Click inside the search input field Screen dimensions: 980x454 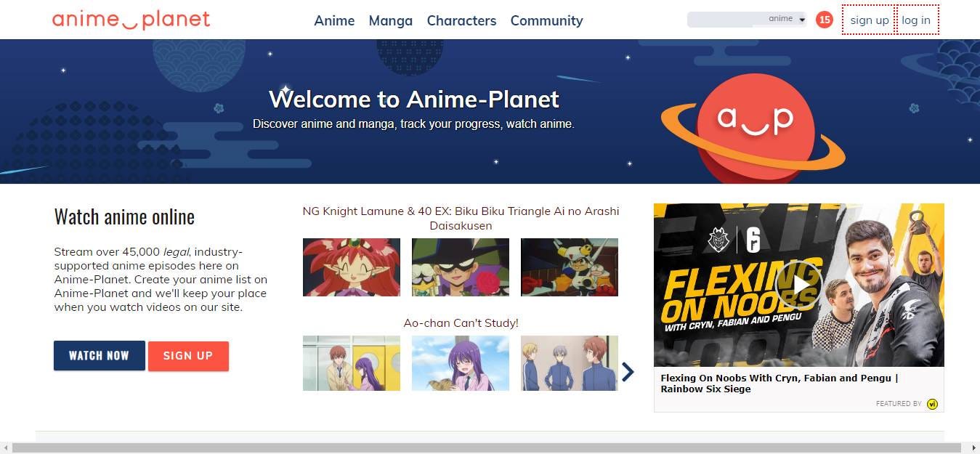coord(726,20)
